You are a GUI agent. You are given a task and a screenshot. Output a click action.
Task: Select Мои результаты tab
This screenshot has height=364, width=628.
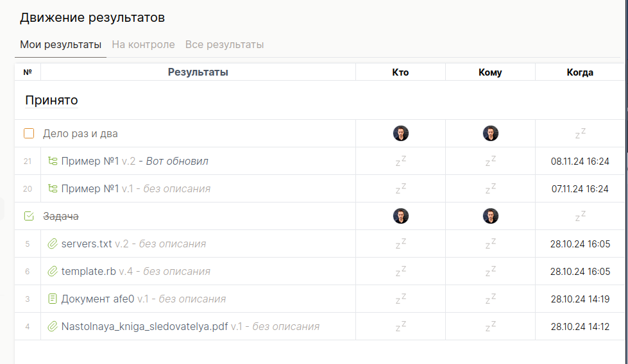[60, 44]
